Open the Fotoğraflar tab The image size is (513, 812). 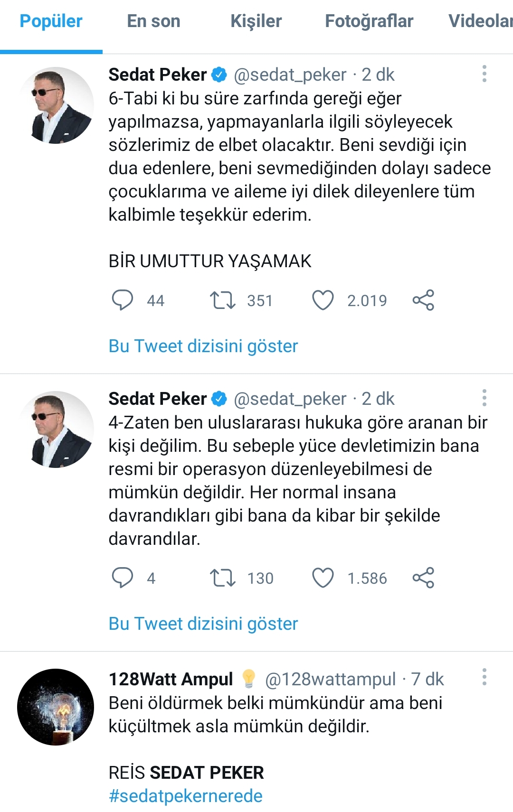(x=369, y=21)
